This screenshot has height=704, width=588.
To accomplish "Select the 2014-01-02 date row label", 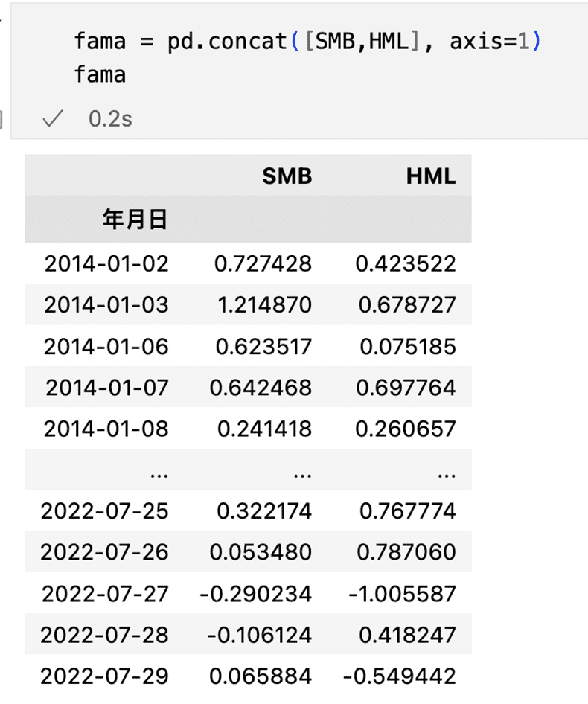I will (106, 263).
